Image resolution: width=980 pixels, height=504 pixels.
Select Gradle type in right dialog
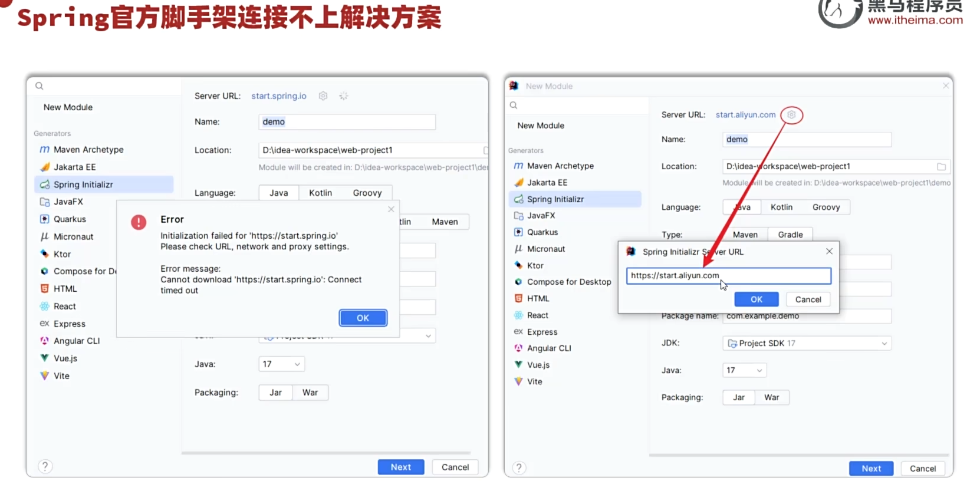click(x=790, y=235)
